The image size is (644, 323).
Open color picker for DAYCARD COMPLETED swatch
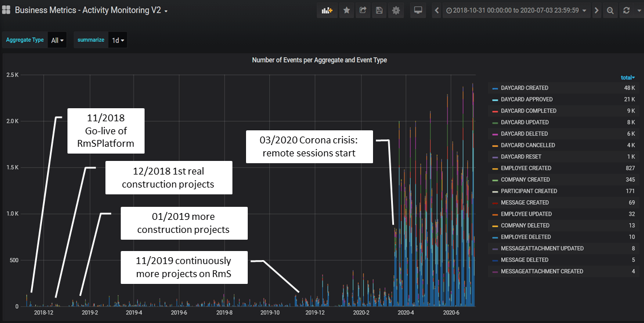pos(495,112)
